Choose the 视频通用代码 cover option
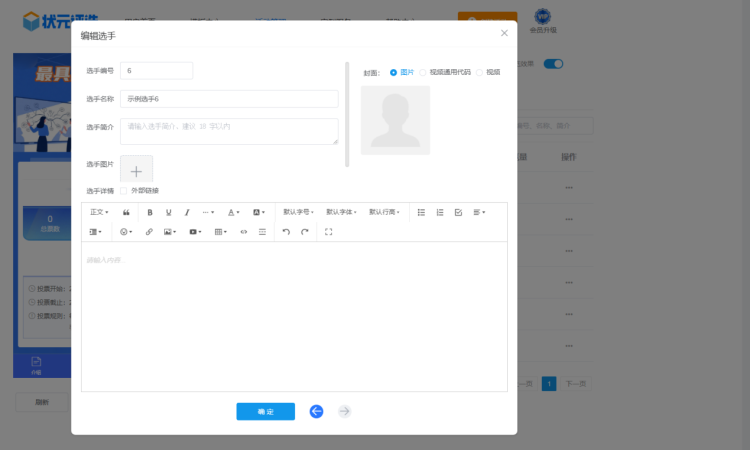Screen dimensions: 750x450 [423, 72]
